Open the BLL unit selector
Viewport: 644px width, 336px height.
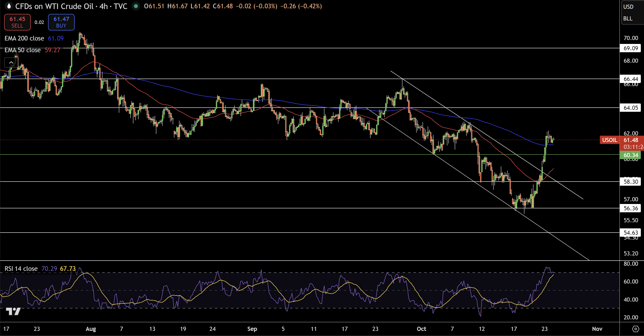(627, 19)
